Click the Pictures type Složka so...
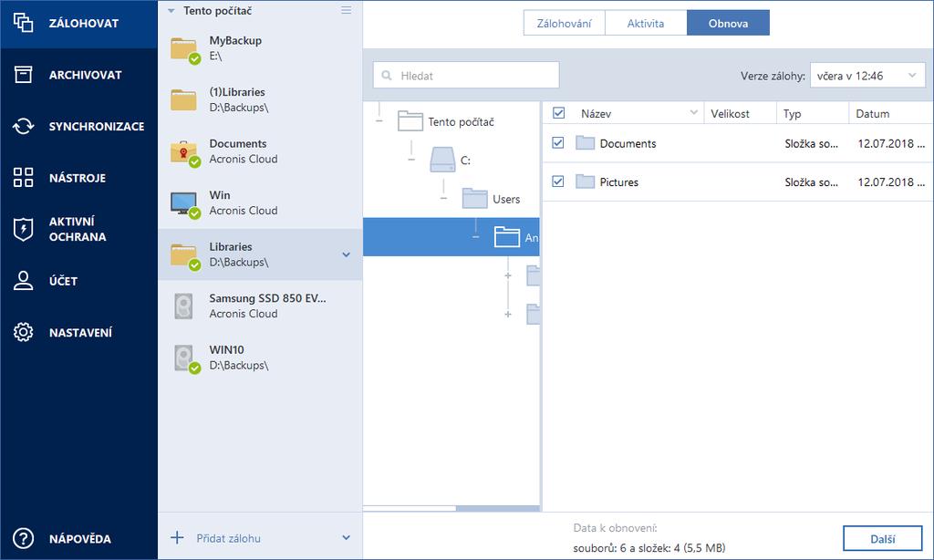This screenshot has width=934, height=560. (811, 182)
